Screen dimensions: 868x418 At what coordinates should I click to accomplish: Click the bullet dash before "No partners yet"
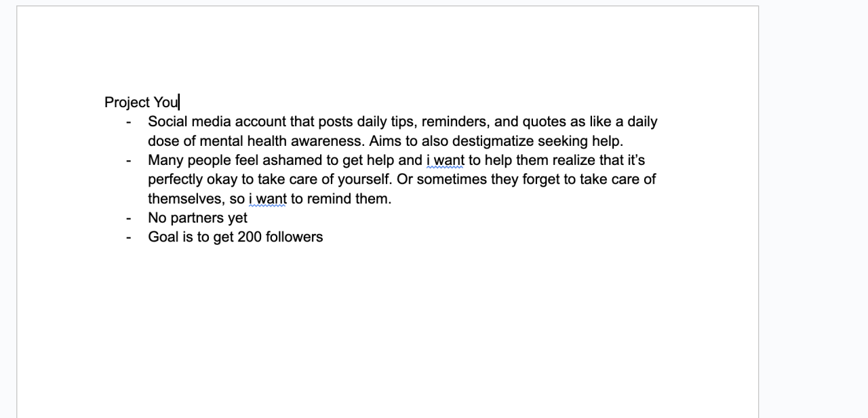point(128,218)
